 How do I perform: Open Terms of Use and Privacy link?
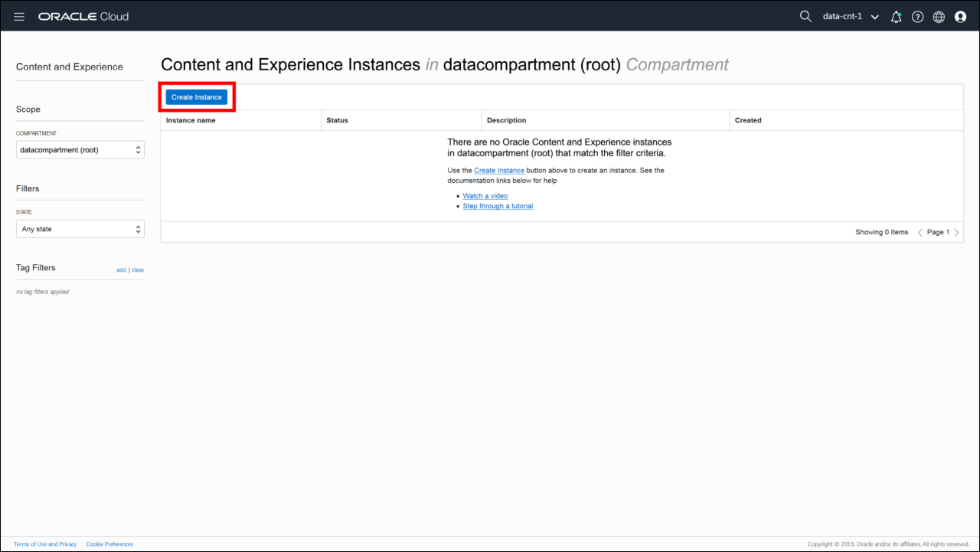[45, 544]
